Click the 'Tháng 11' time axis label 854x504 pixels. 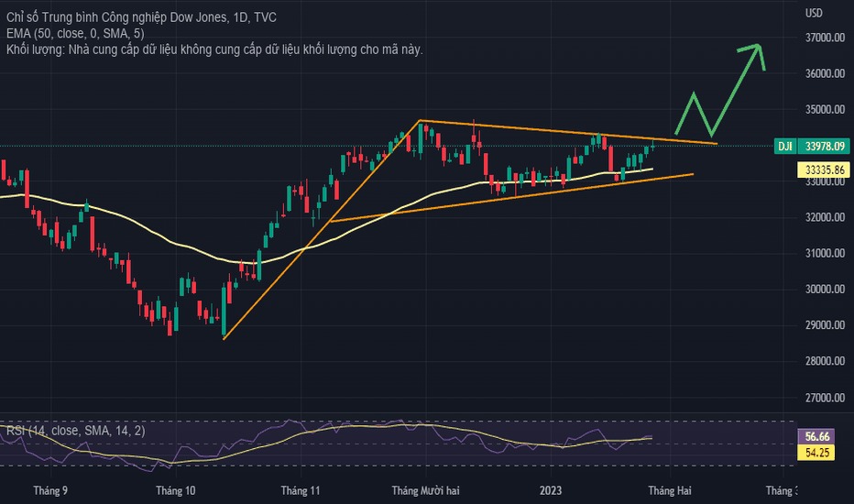tap(301, 491)
